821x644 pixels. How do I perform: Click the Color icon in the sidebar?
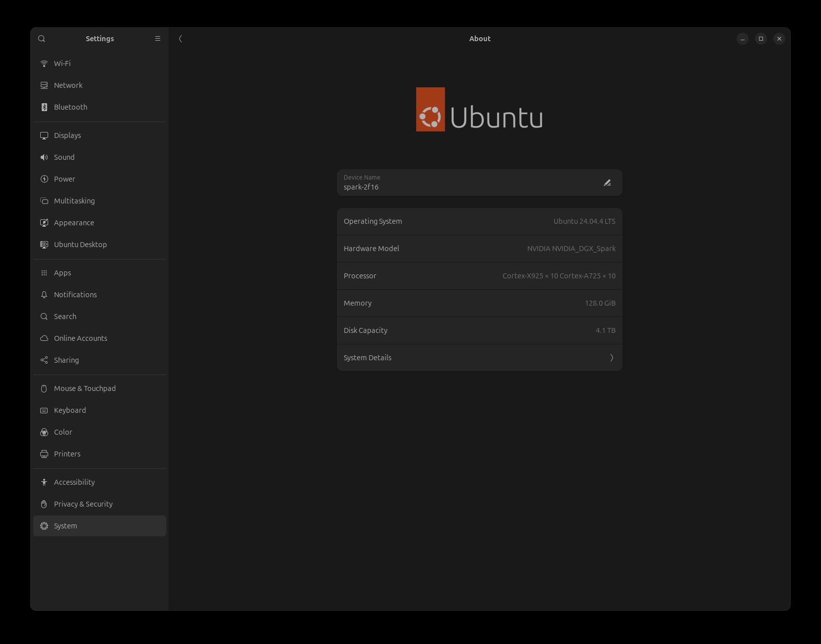[44, 432]
